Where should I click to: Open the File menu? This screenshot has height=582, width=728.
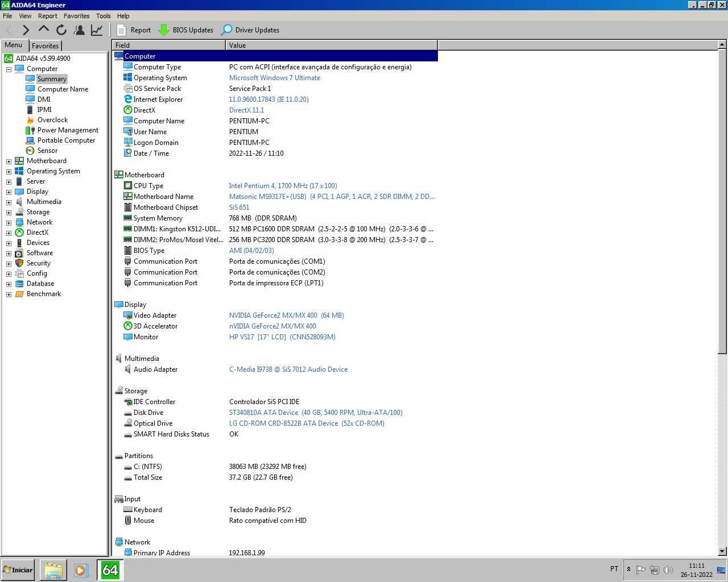[x=7, y=16]
